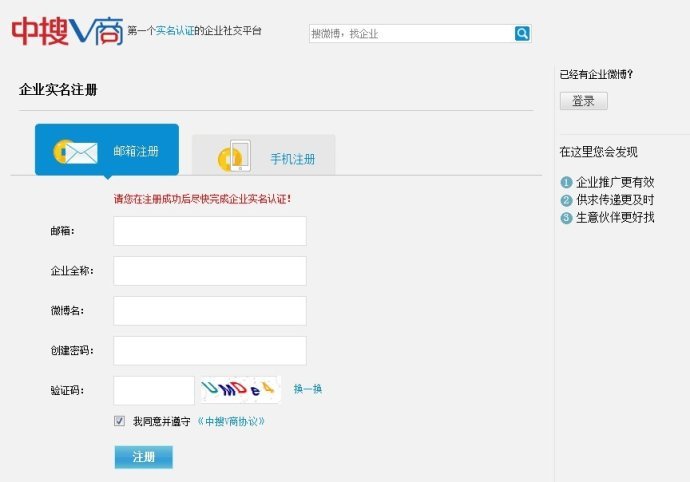Focus the 搜微博，找企业 search box
The width and height of the screenshot is (690, 482).
pyautogui.click(x=412, y=33)
